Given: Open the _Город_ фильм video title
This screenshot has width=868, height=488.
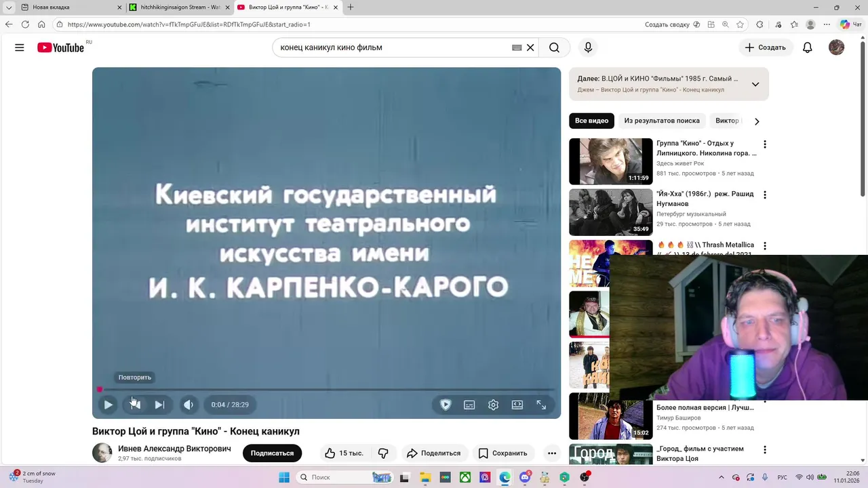Looking at the screenshot, I should [x=700, y=453].
